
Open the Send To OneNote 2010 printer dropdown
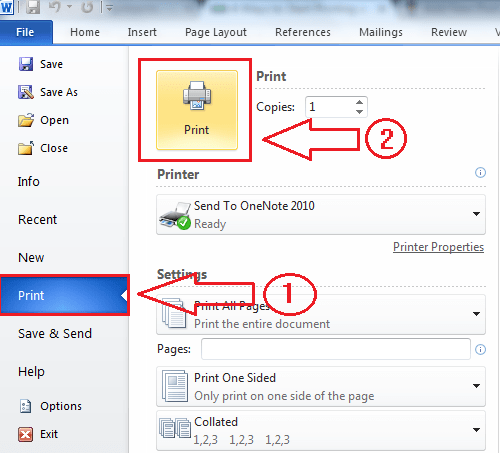click(321, 215)
